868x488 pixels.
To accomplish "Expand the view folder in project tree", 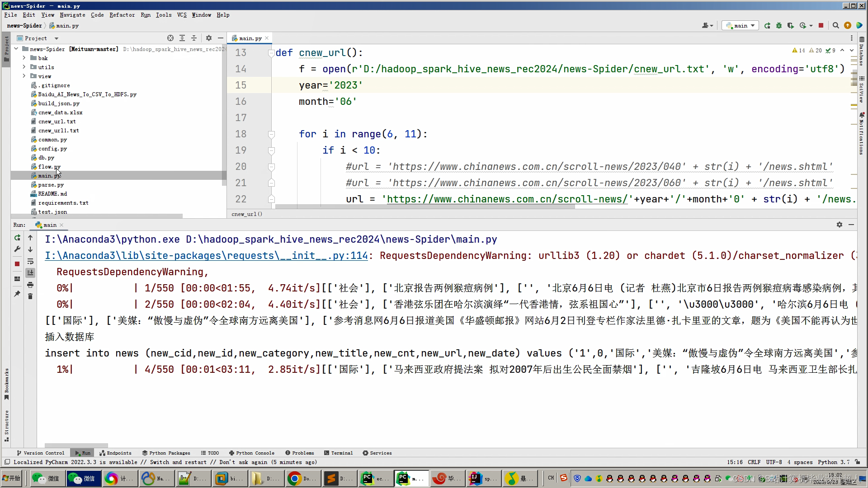I will tap(24, 76).
